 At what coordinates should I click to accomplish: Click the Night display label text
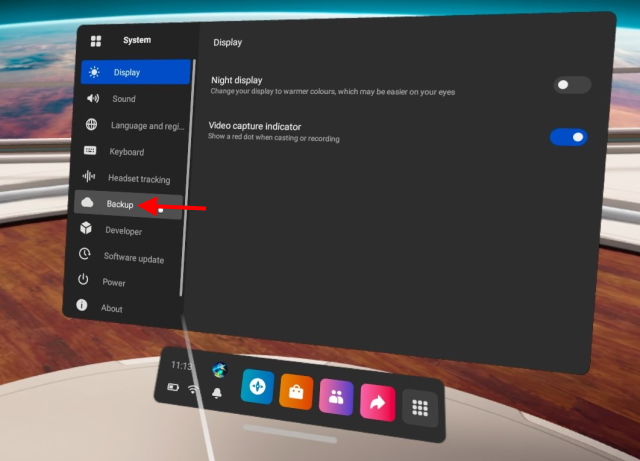(237, 80)
